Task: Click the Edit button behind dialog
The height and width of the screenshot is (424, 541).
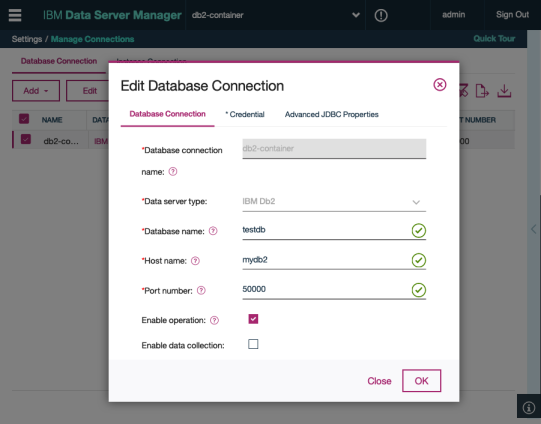Action: pyautogui.click(x=87, y=91)
